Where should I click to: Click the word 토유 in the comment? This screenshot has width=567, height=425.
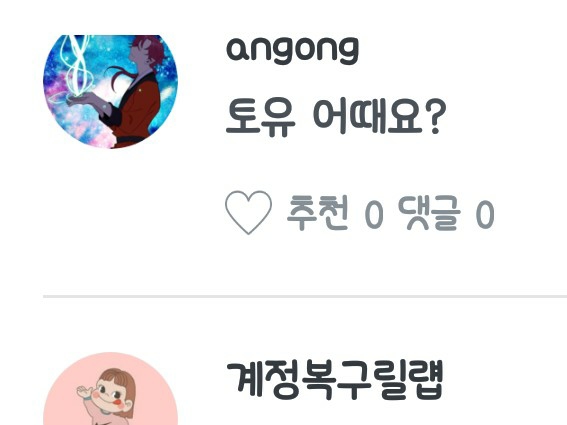(x=261, y=118)
